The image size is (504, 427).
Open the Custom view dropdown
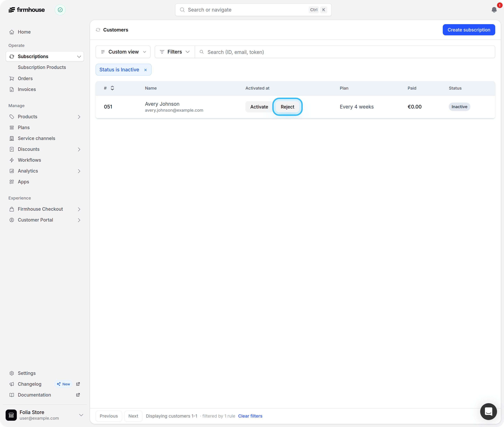(x=123, y=52)
